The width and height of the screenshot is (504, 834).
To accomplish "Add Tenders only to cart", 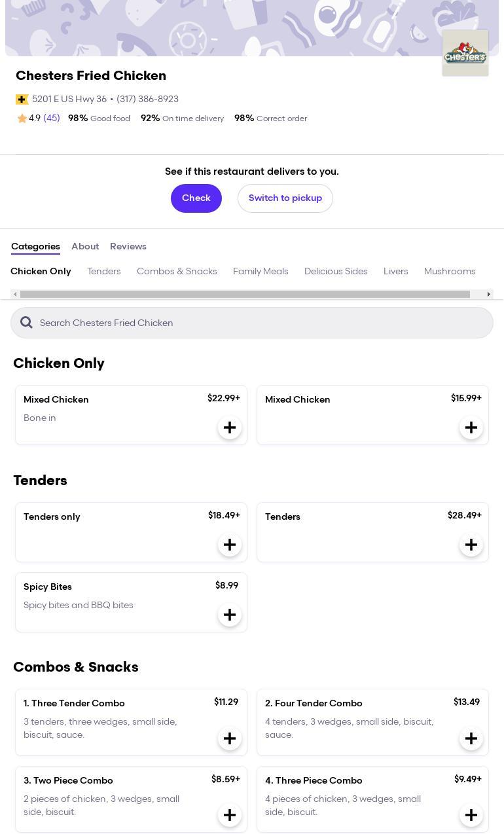I will tap(230, 545).
